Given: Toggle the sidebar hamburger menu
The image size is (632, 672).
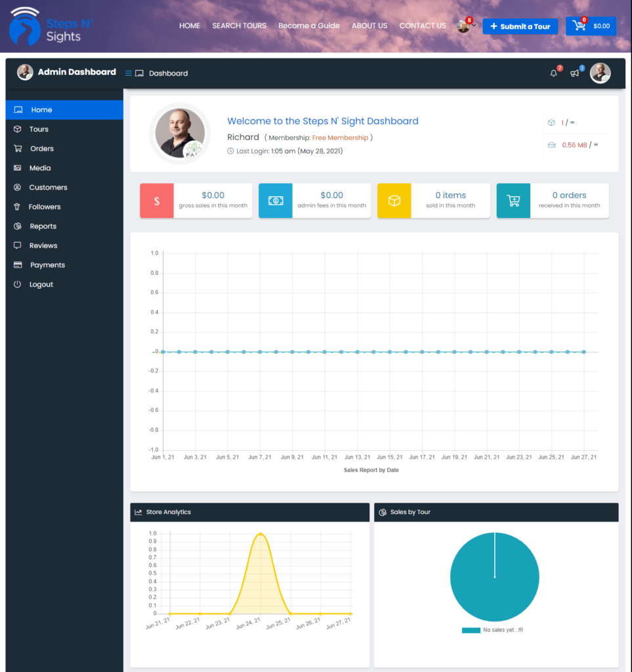Looking at the screenshot, I should (x=129, y=73).
